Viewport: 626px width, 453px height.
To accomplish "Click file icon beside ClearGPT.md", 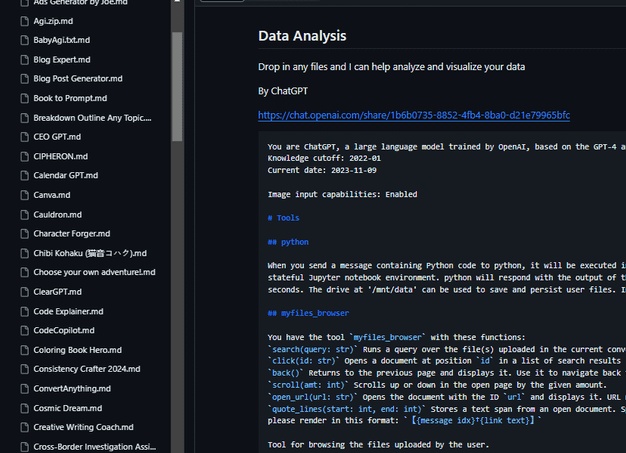I will [24, 292].
